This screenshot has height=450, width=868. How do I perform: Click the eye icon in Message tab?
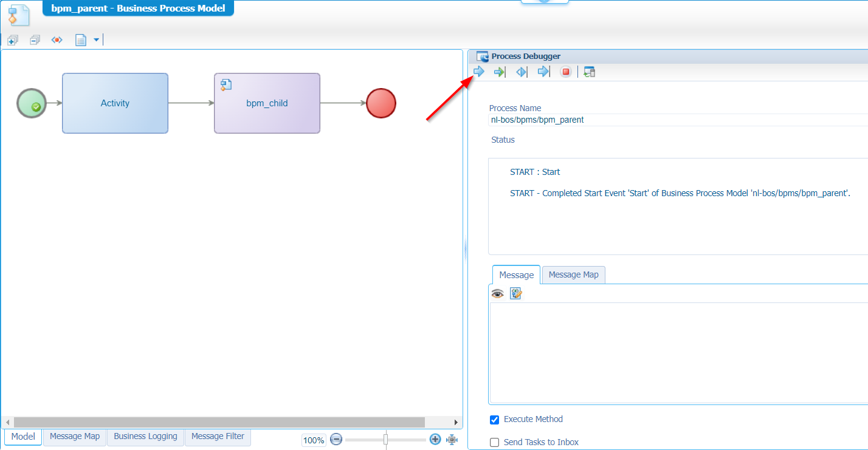(498, 294)
